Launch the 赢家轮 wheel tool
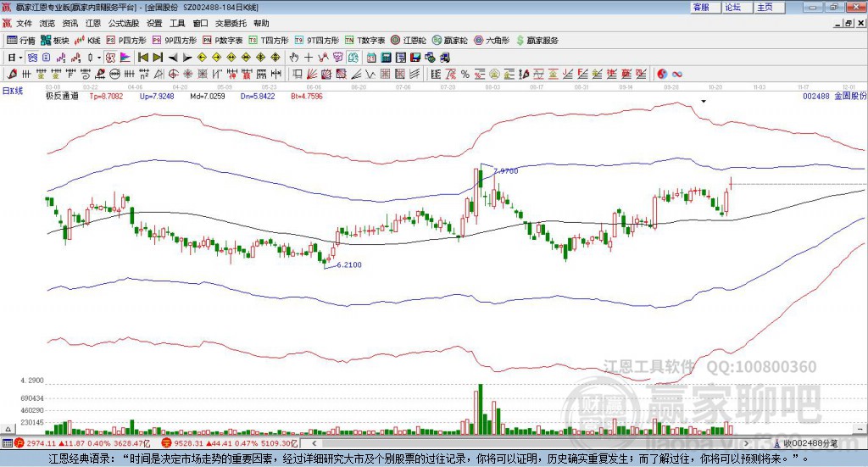868x467 pixels. (x=449, y=41)
